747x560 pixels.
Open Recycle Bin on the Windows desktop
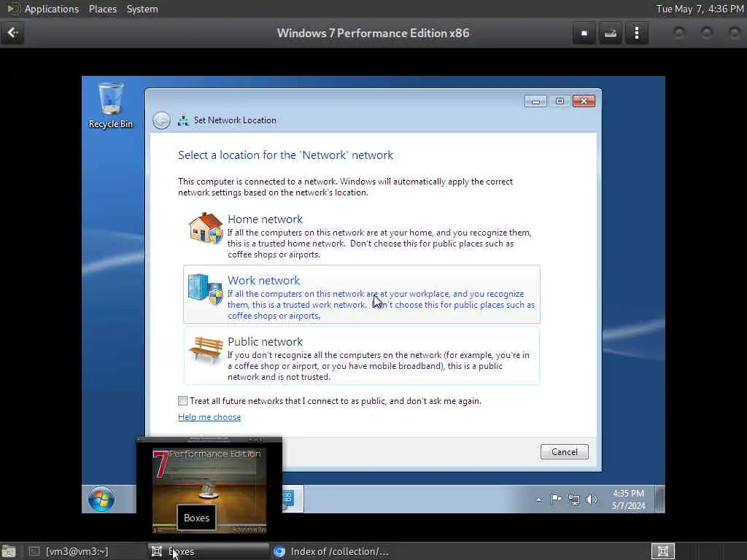tap(111, 105)
